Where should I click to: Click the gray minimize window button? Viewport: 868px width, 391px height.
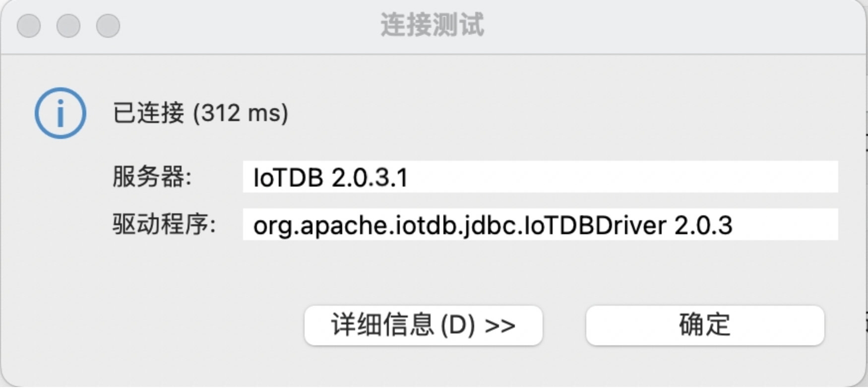68,25
